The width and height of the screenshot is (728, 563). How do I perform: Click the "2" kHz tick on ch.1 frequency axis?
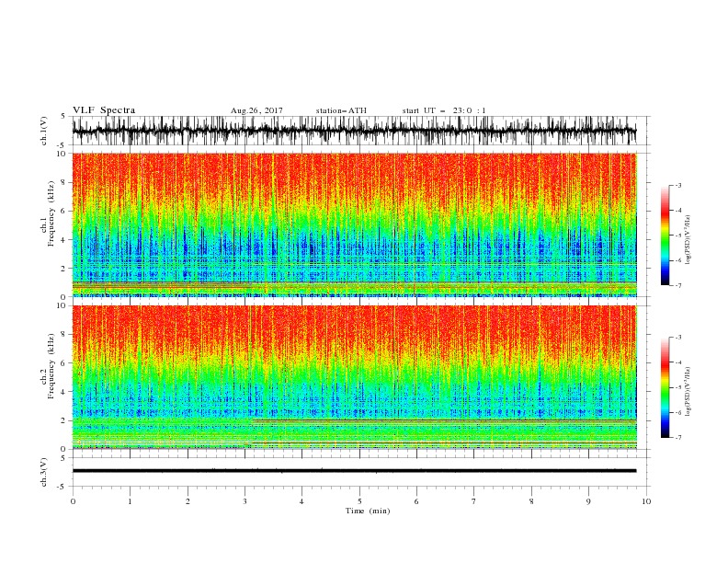64,268
